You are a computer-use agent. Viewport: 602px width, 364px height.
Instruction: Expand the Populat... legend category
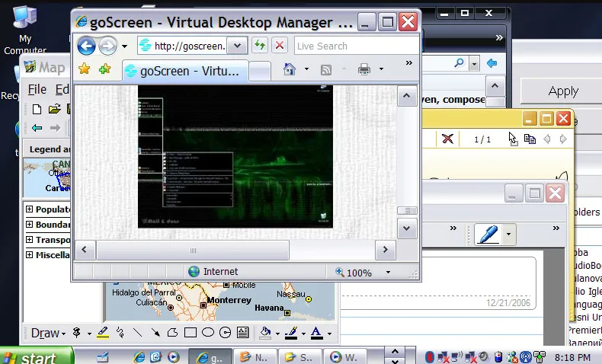29,209
